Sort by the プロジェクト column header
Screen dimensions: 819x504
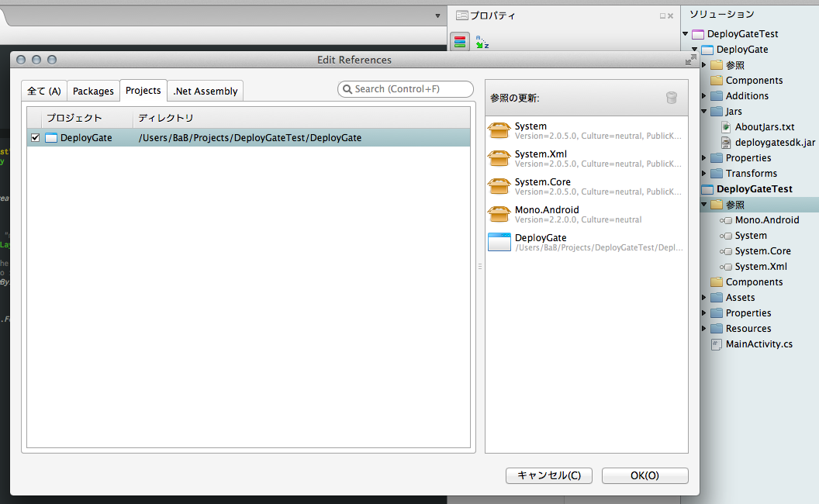click(x=87, y=118)
